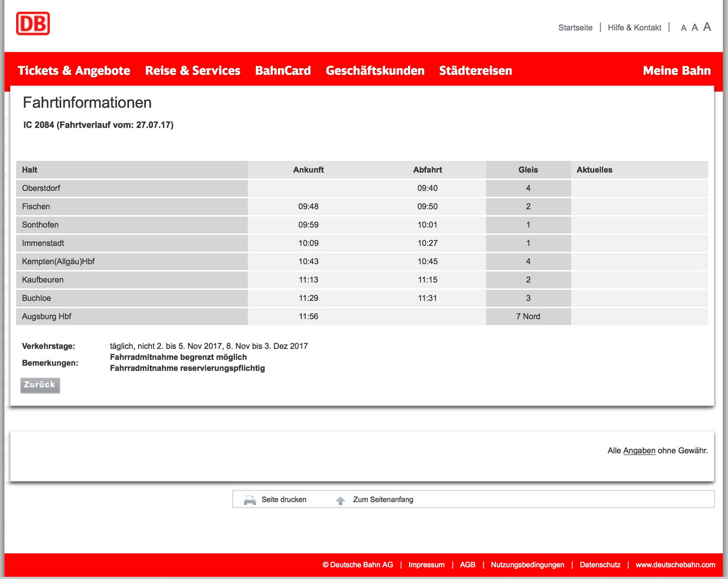Go to Startseite link
The width and height of the screenshot is (728, 579).
click(x=575, y=28)
